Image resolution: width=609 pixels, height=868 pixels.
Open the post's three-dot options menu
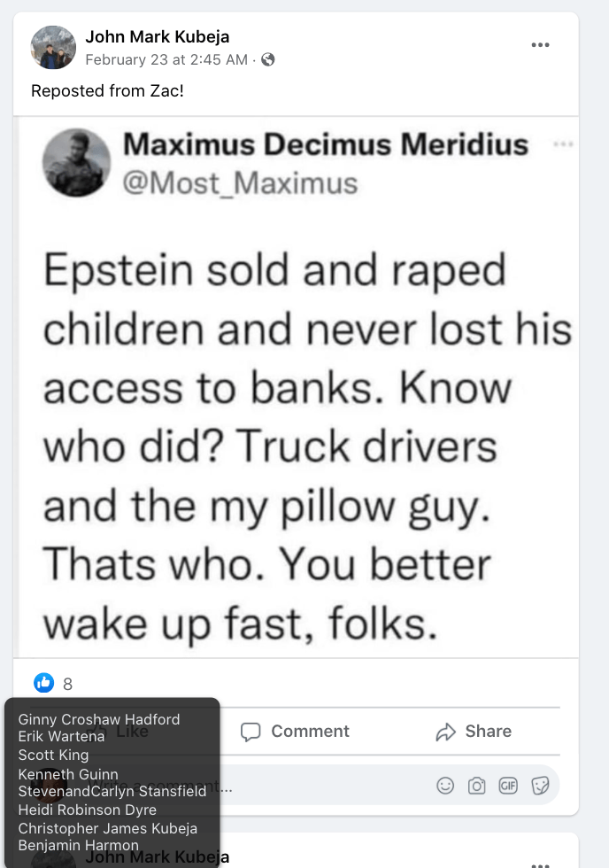pyautogui.click(x=540, y=45)
